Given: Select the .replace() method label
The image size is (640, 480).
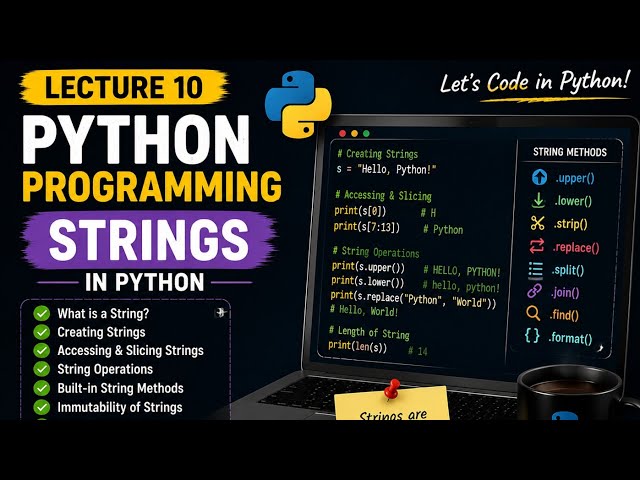Looking at the screenshot, I should coord(576,248).
